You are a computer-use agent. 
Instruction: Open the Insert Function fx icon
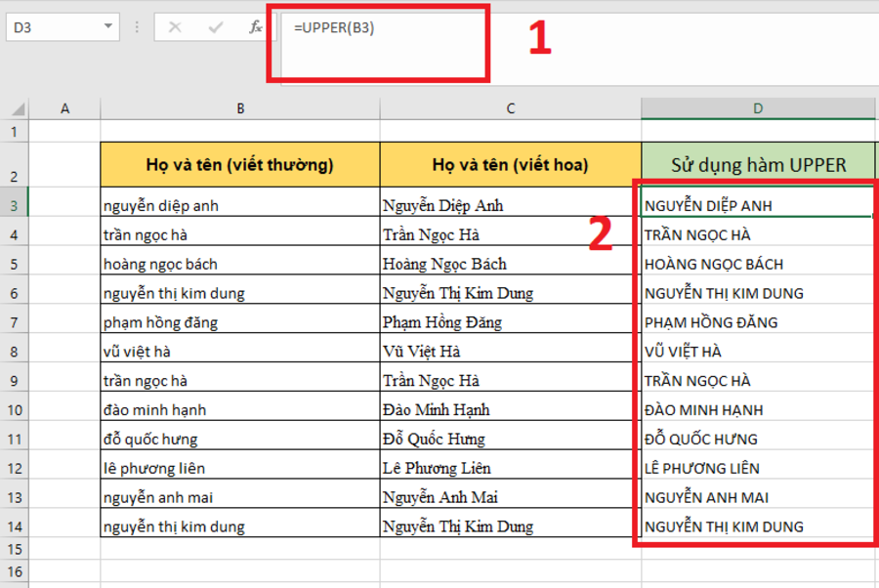pos(256,27)
